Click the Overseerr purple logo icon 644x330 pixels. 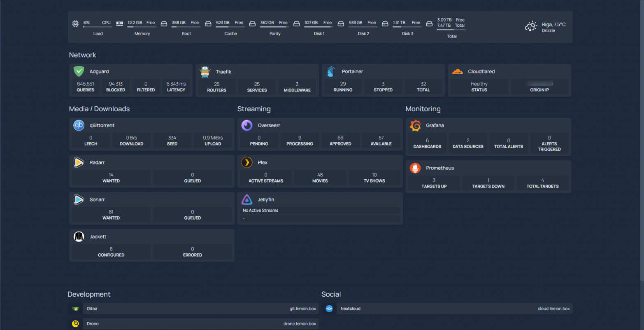[247, 125]
